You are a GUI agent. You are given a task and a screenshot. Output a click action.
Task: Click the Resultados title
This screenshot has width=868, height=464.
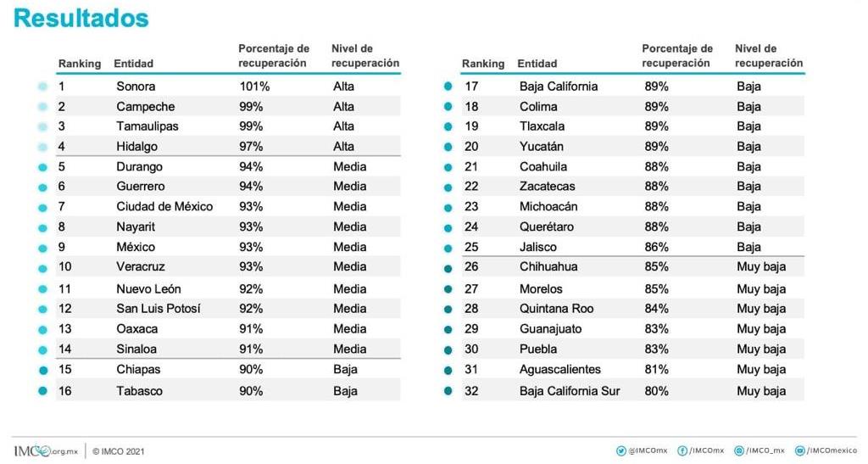[81, 18]
